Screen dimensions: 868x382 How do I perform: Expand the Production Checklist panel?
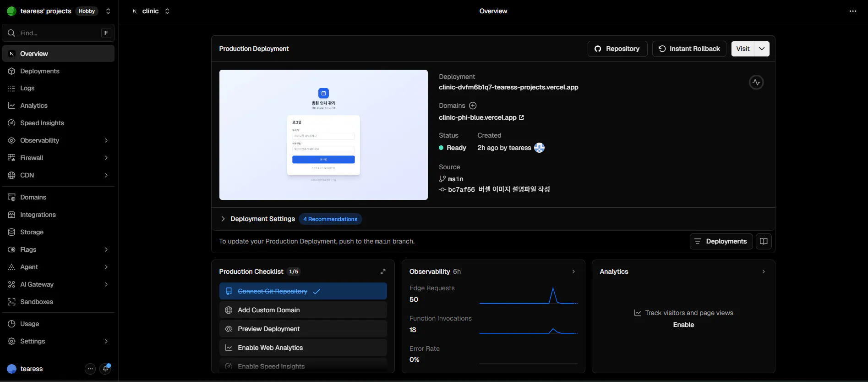[383, 271]
